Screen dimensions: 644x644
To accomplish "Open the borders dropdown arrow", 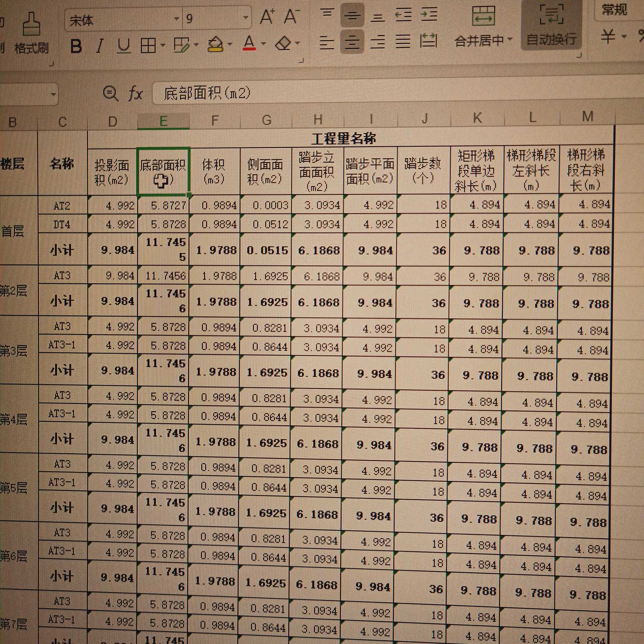I will point(163,45).
